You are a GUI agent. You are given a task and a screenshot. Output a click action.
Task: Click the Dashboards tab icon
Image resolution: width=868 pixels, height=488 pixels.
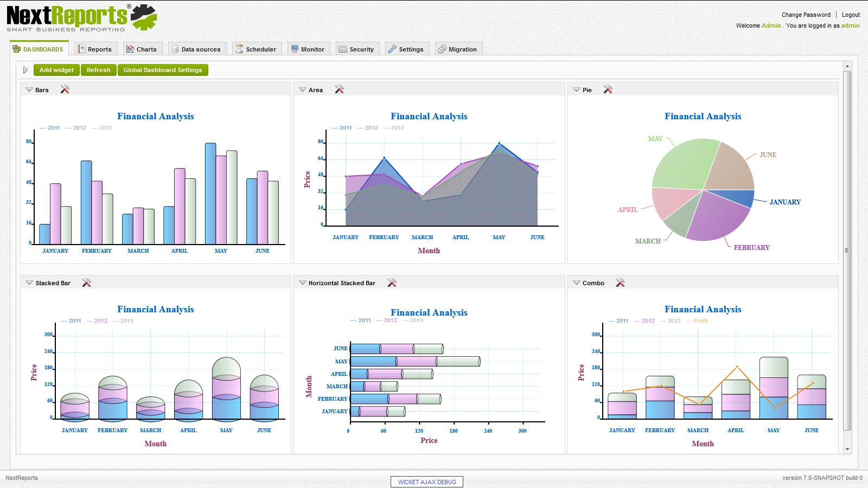(16, 49)
